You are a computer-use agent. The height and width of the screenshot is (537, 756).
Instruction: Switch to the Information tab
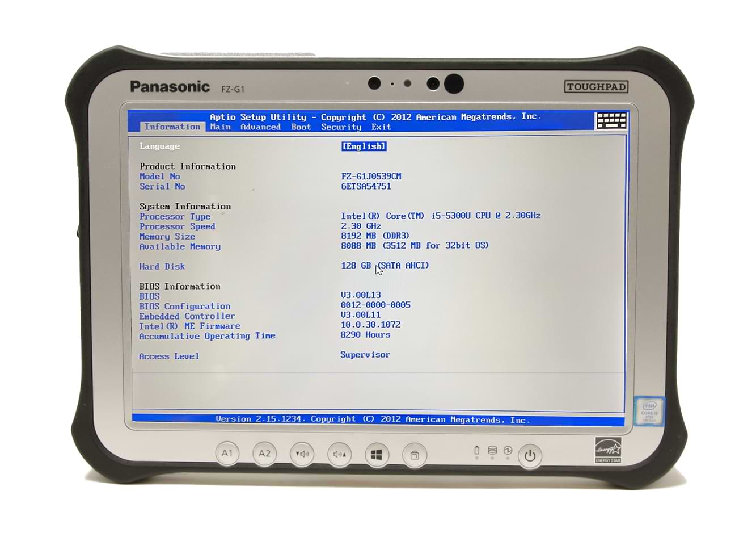[172, 127]
